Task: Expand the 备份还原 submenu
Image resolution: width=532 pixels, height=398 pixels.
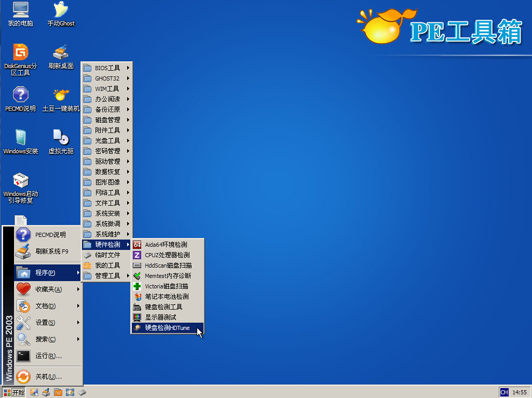Action: pyautogui.click(x=106, y=109)
